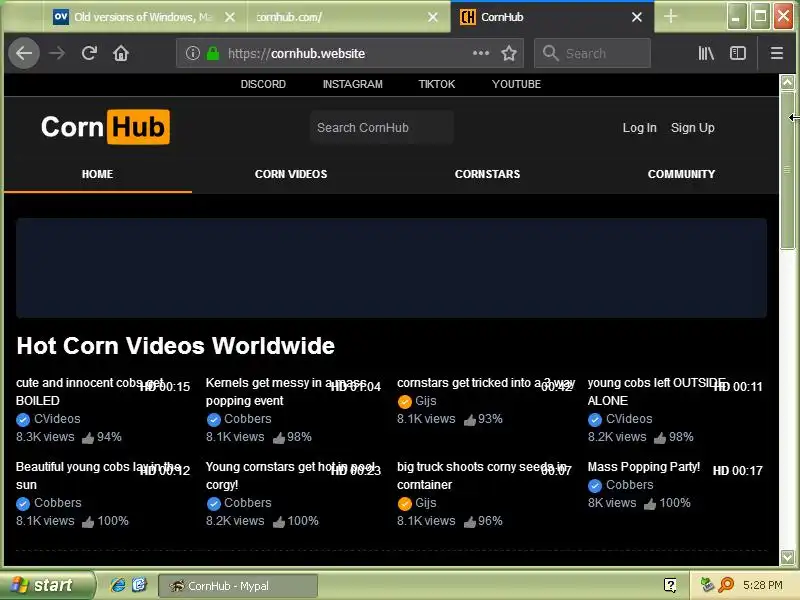Image resolution: width=800 pixels, height=600 pixels.
Task: Close the cornhub.com/ tab
Action: point(433,17)
